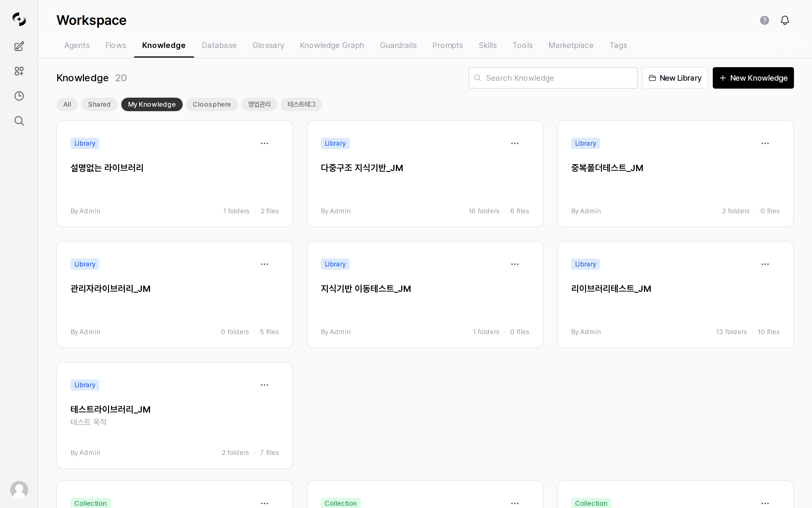Switch to the Database tab
The height and width of the screenshot is (508, 812).
pyautogui.click(x=219, y=45)
